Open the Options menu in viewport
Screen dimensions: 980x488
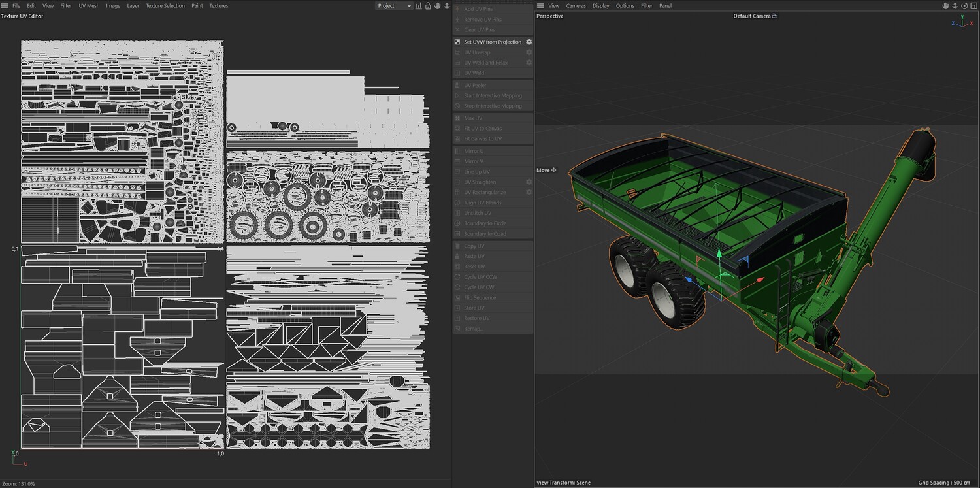click(x=625, y=6)
